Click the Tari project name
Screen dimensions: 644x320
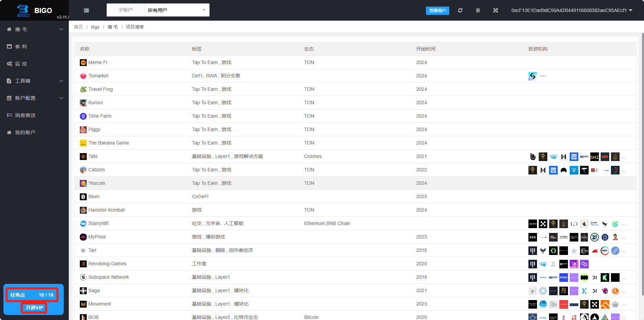tap(92, 250)
